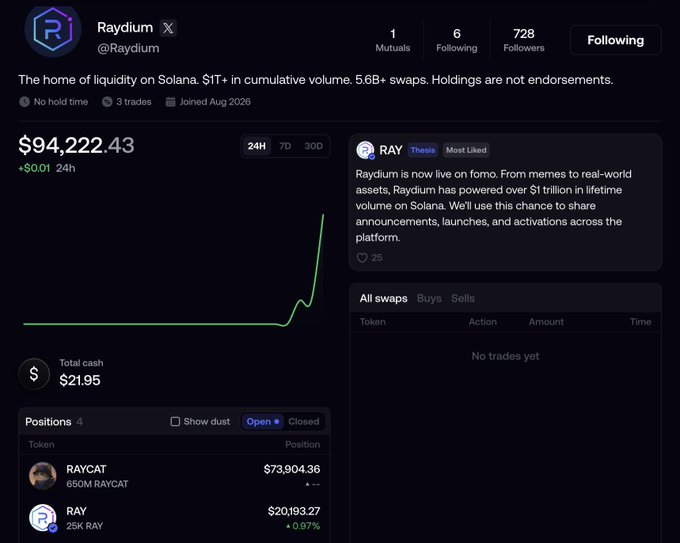Select the 24H chart range

click(x=256, y=146)
